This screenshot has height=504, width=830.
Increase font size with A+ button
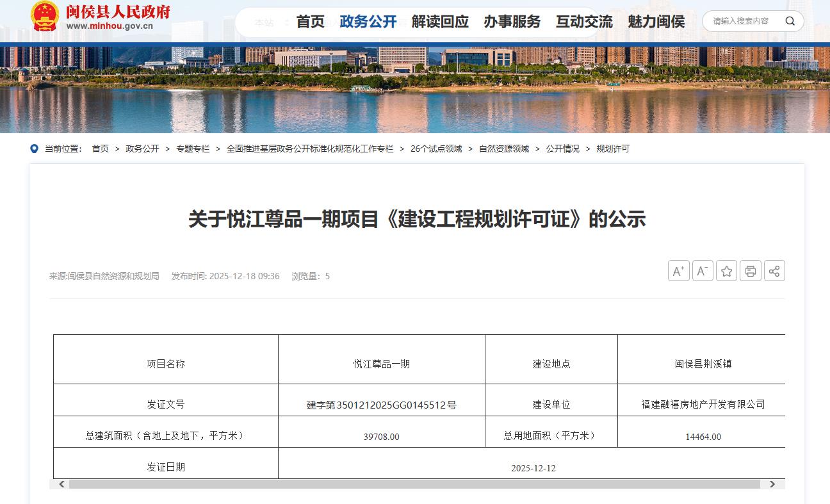pos(678,271)
